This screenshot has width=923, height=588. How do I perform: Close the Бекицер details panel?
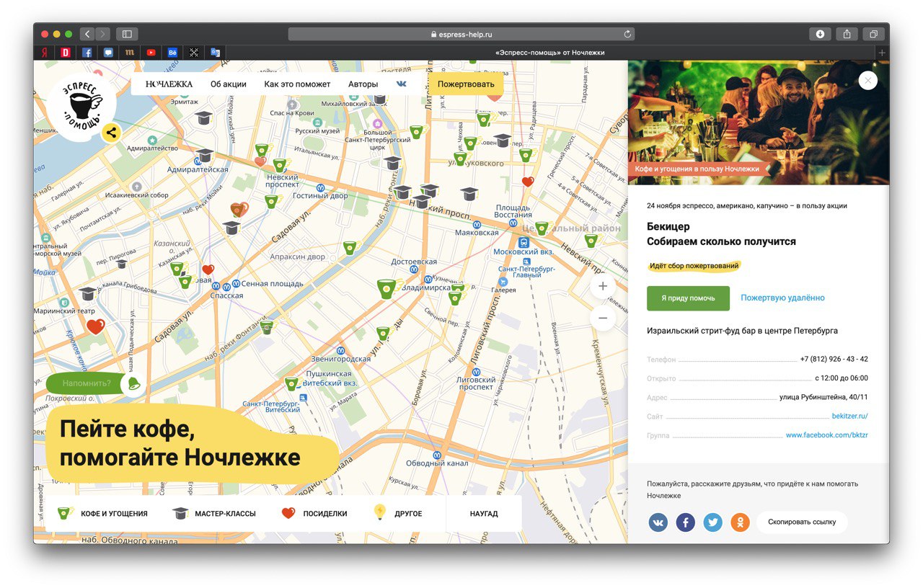[x=868, y=81]
